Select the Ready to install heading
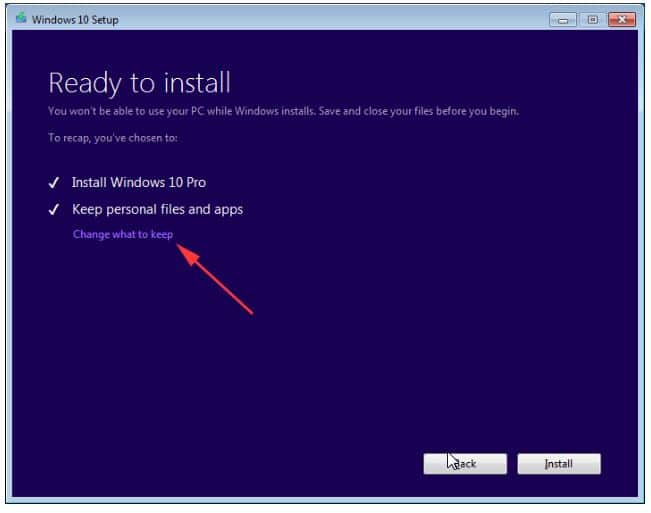 pyautogui.click(x=140, y=83)
